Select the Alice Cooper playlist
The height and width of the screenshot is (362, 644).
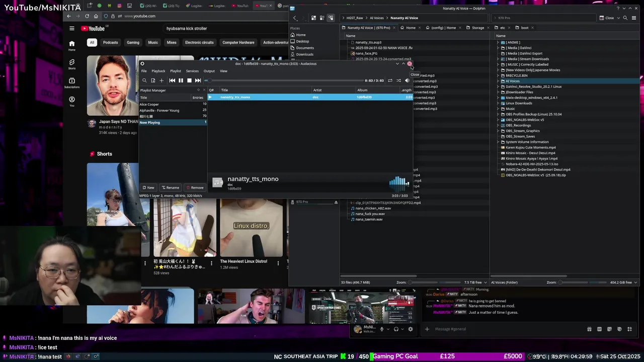coord(173,104)
